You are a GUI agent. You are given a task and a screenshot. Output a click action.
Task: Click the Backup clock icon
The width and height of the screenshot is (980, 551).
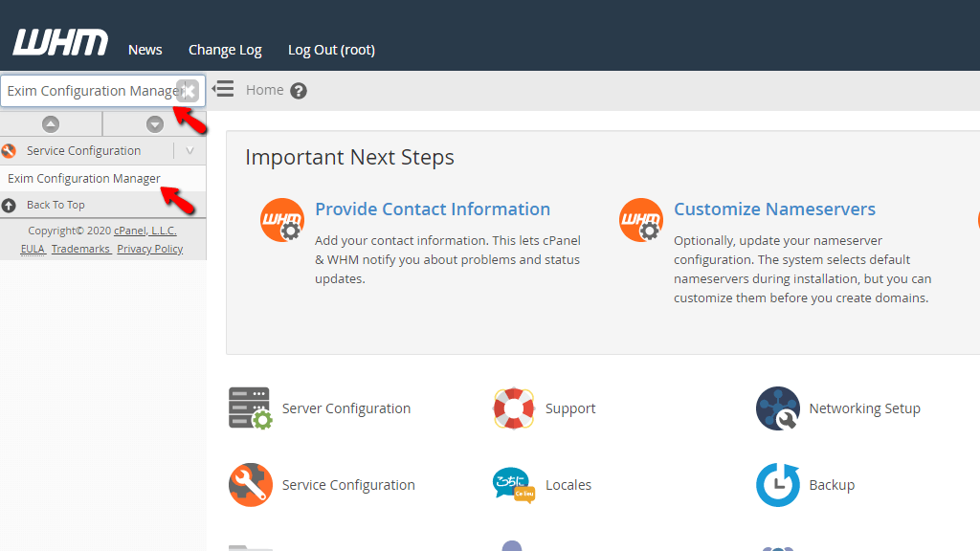[777, 485]
